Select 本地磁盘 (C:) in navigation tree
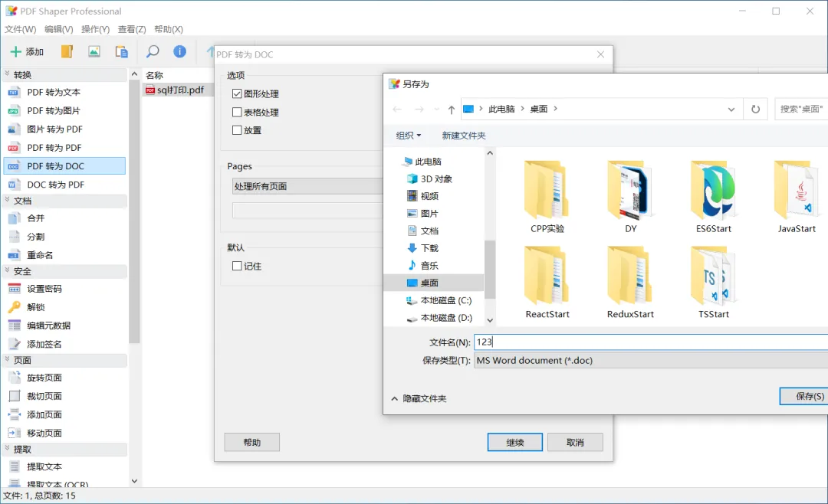 pyautogui.click(x=439, y=300)
